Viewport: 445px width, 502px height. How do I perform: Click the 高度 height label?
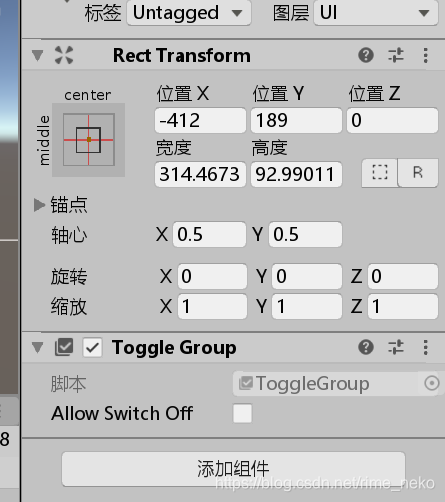pos(270,148)
